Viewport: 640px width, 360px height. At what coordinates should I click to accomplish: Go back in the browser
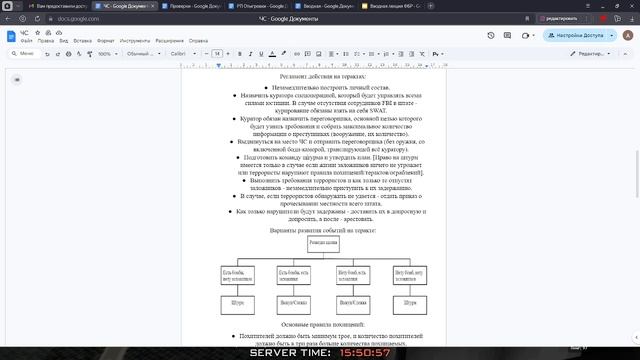point(8,19)
